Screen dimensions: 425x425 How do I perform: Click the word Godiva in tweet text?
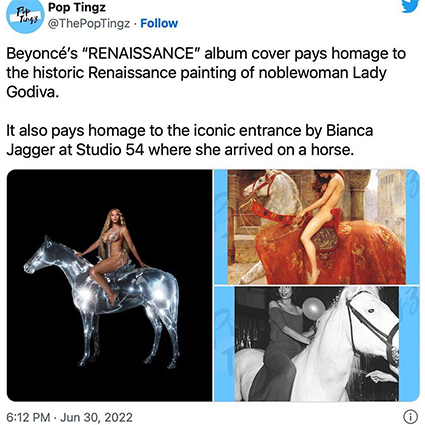pos(32,92)
